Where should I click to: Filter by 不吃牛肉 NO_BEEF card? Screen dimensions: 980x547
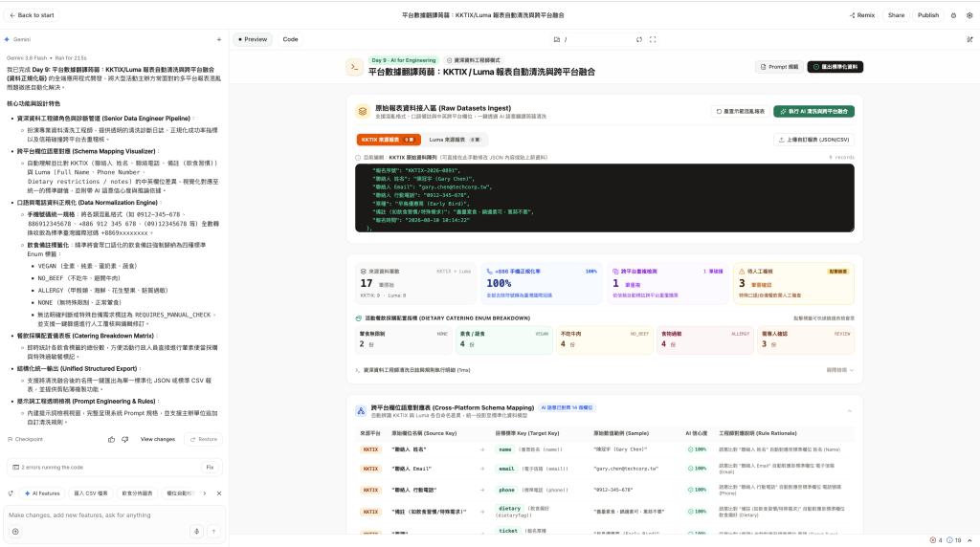(605, 340)
